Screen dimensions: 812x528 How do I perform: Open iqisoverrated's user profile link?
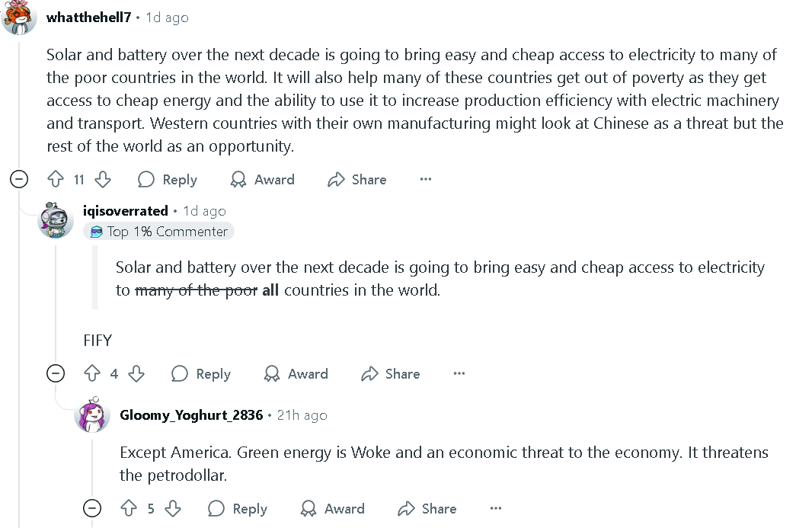[125, 211]
